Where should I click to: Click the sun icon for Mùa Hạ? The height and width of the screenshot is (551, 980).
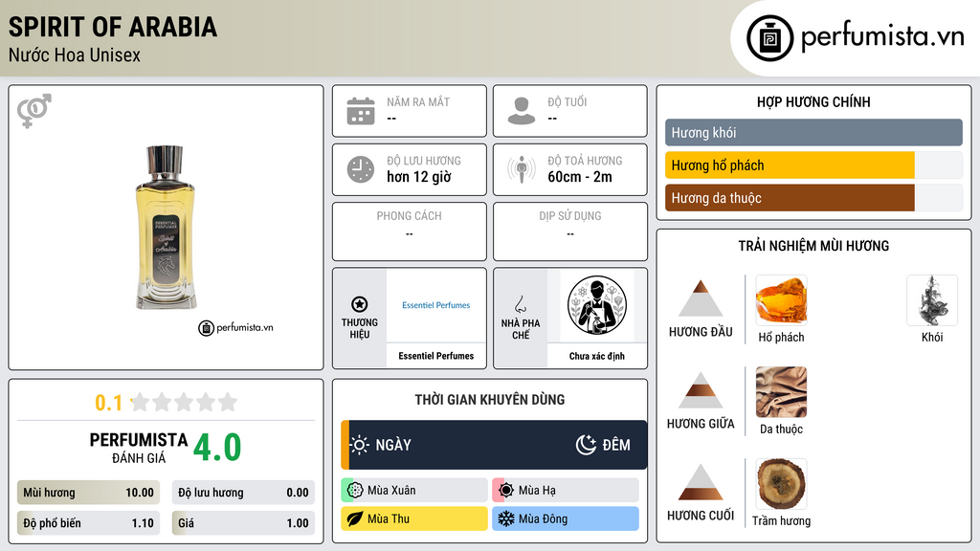505,490
